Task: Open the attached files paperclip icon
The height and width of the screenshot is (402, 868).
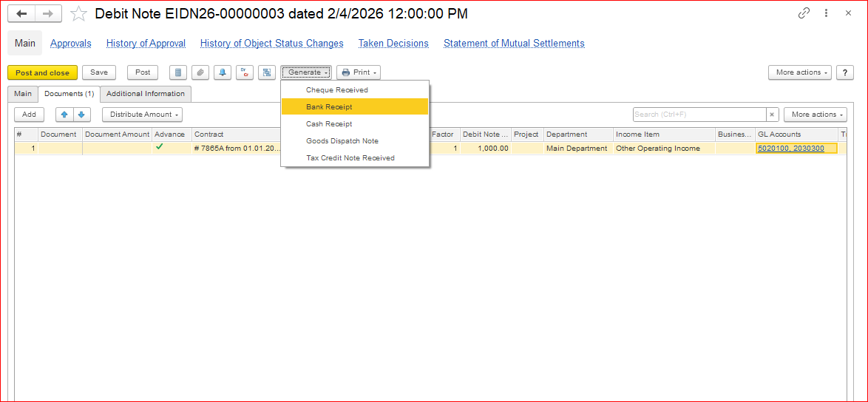Action: click(x=200, y=72)
